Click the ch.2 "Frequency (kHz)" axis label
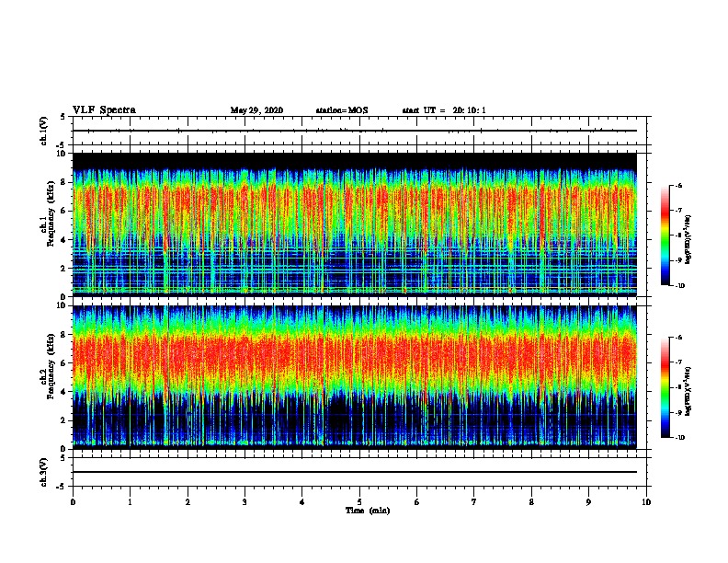 pos(51,366)
